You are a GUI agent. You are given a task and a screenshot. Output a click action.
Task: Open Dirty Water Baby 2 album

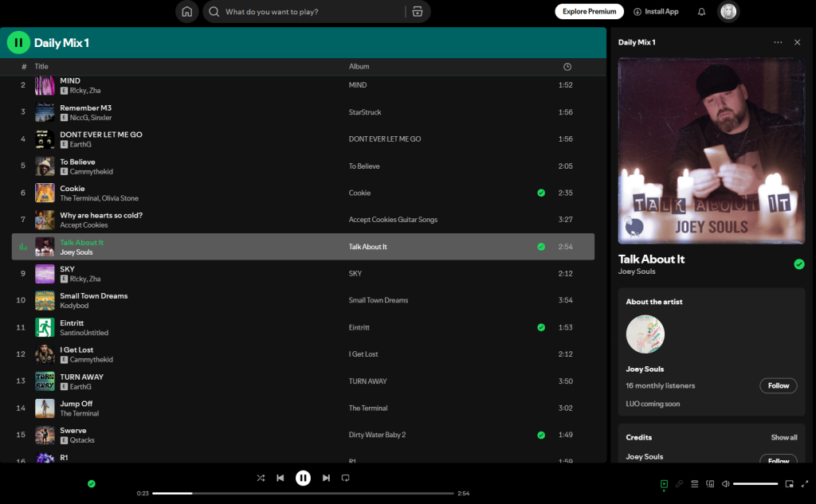(x=377, y=435)
